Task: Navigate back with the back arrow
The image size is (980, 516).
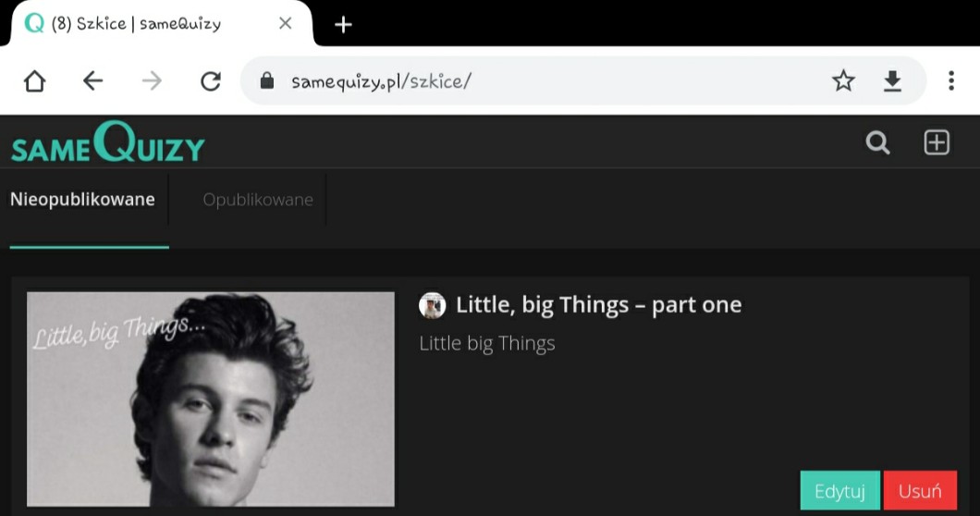Action: (92, 81)
